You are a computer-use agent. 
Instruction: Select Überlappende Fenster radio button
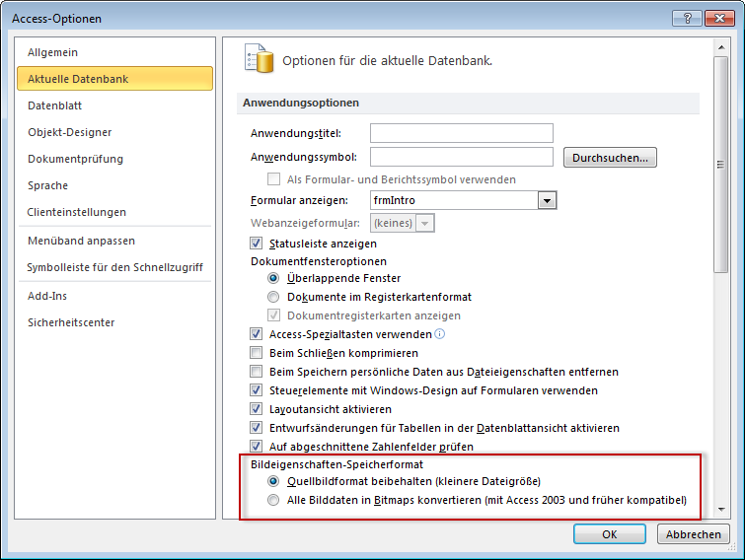[274, 279]
